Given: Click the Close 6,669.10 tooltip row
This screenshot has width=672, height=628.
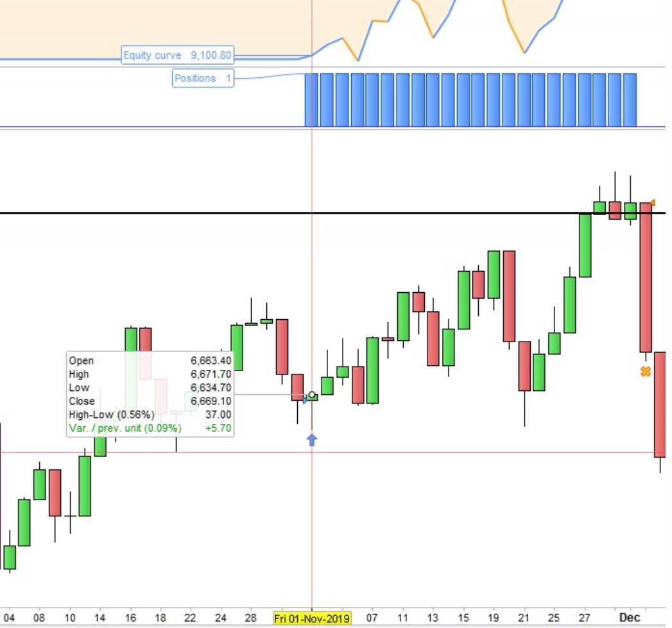Looking at the screenshot, I should coord(150,401).
